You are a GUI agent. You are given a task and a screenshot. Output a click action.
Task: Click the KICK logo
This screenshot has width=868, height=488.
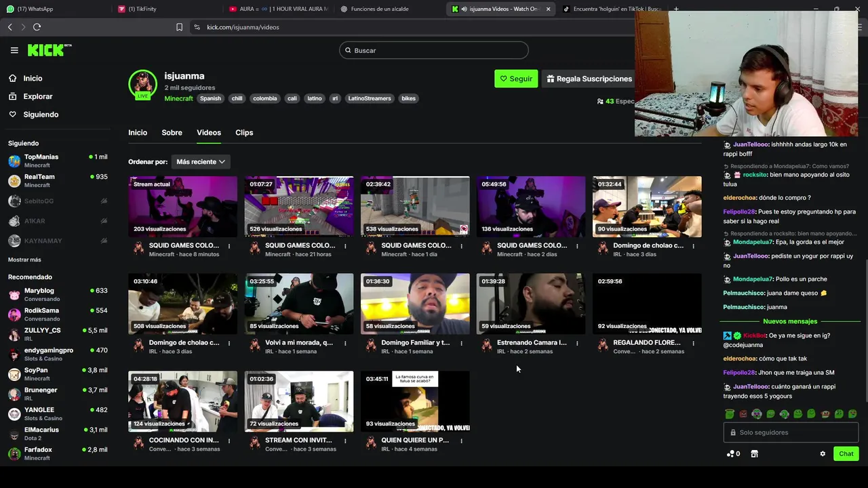pyautogui.click(x=50, y=50)
